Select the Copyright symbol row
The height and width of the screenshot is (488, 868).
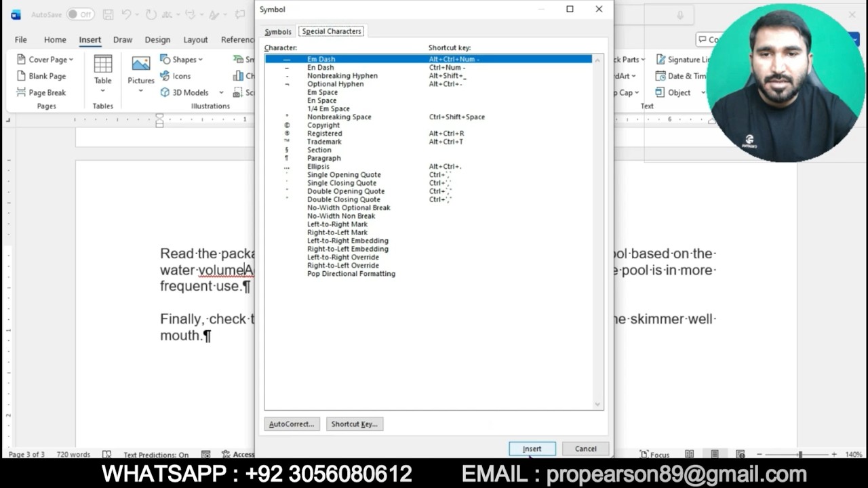point(429,125)
